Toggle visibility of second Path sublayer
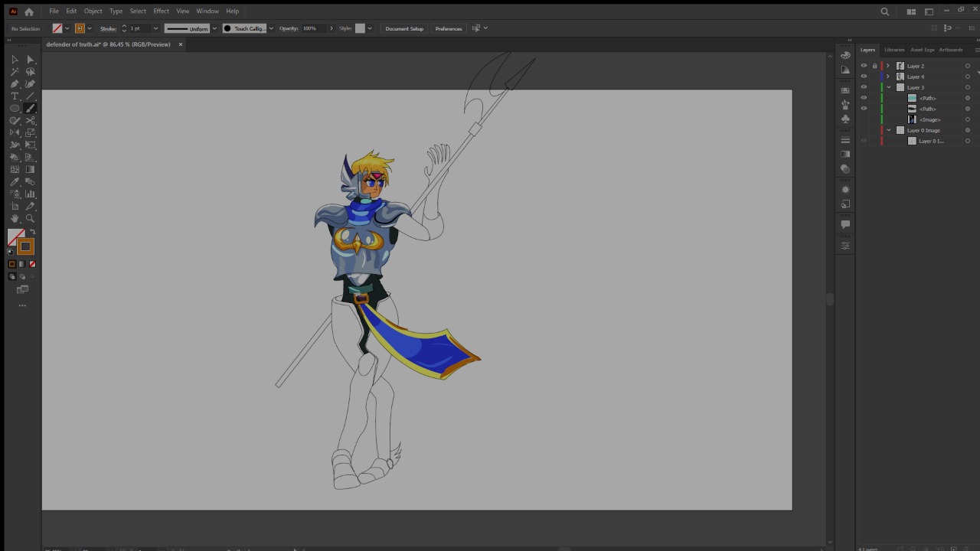Screen dimensions: 980x551 click(x=864, y=109)
